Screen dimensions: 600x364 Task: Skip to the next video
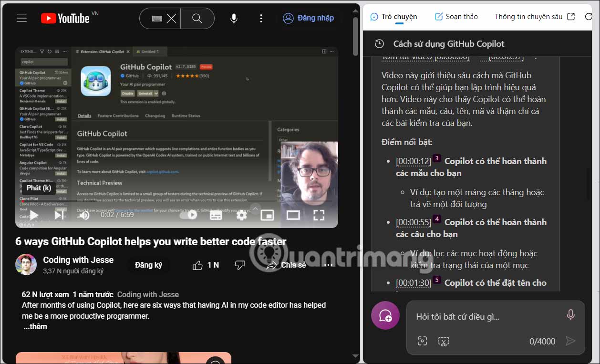click(59, 215)
